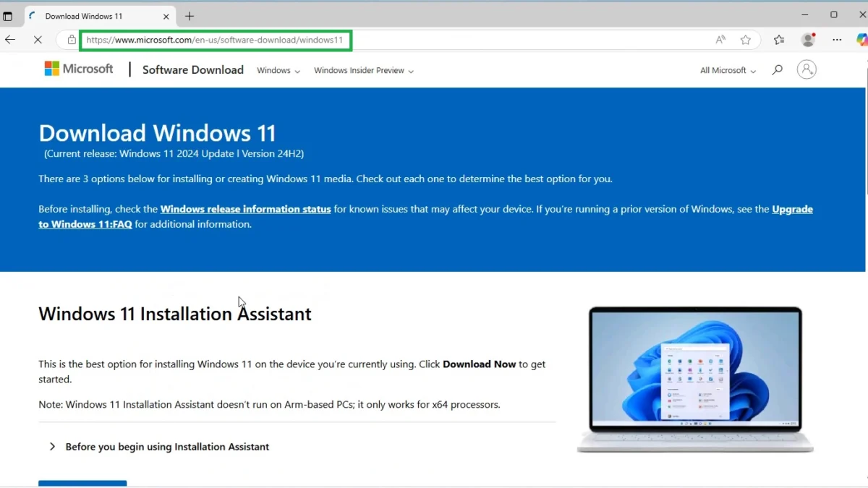Click the Windows 11 laptop image
This screenshot has height=488, width=868.
tap(695, 380)
